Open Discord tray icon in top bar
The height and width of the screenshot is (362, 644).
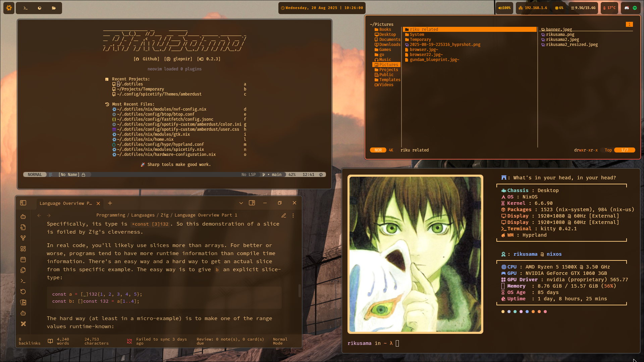627,8
